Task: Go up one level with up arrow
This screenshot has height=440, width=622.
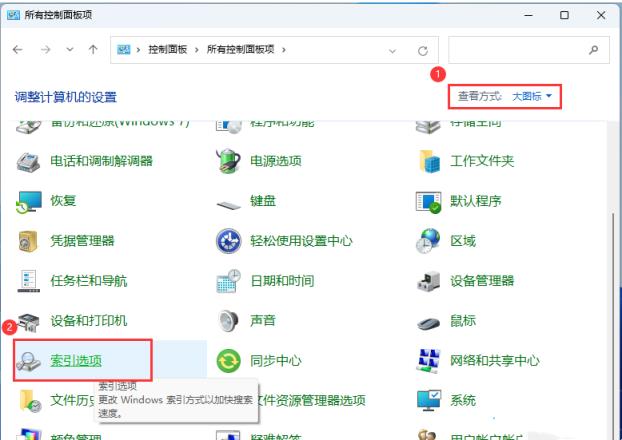Action: [93, 50]
